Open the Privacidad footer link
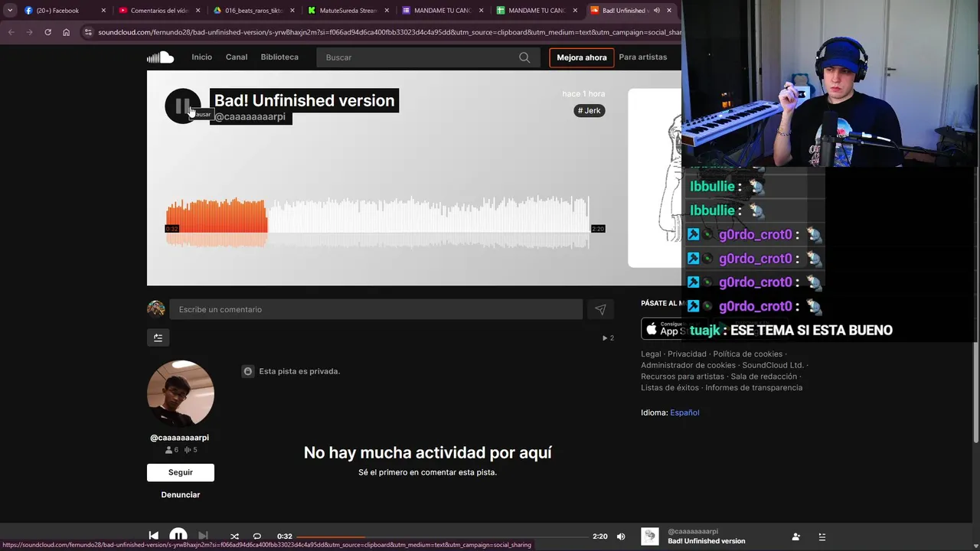 click(687, 354)
